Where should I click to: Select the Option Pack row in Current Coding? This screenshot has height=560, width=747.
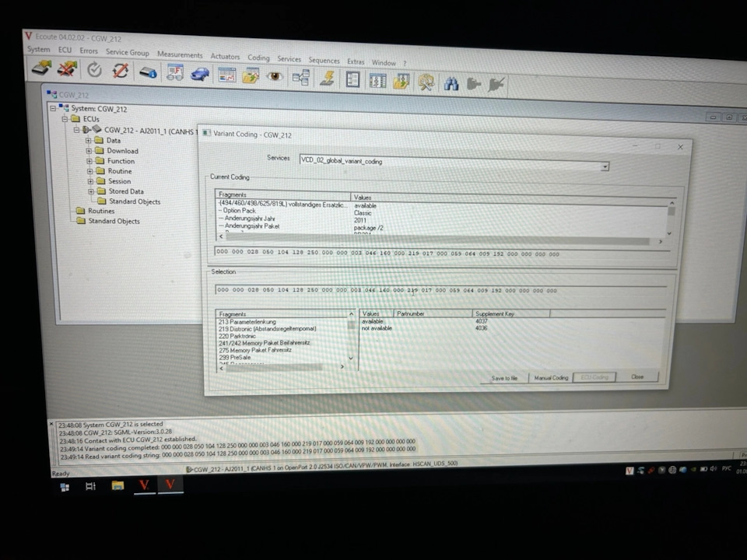pyautogui.click(x=239, y=211)
